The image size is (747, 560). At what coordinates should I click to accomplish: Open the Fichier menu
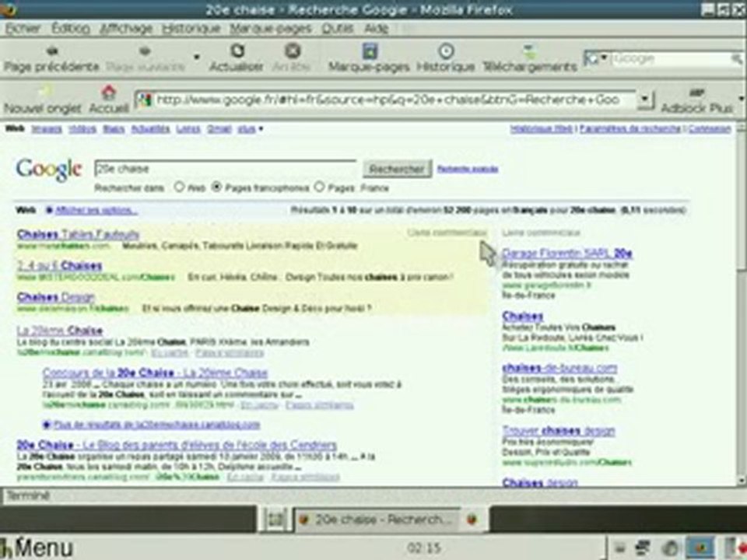(x=23, y=29)
